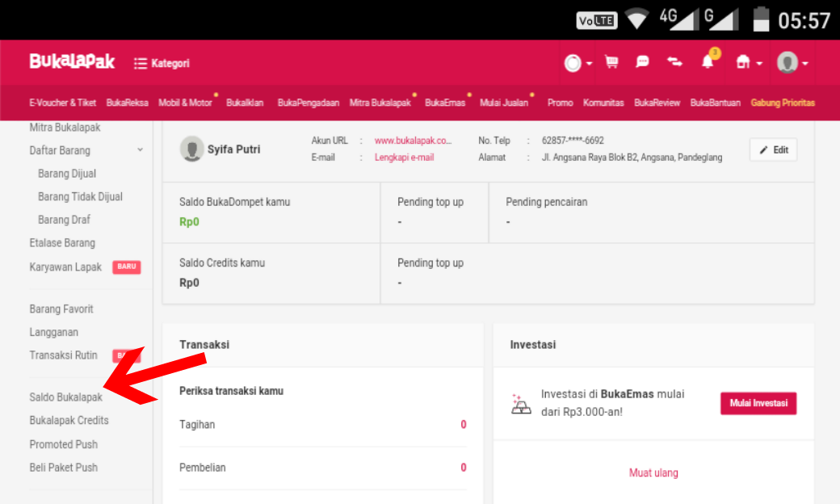The image size is (840, 504).
Task: Open Promo menu item
Action: [561, 103]
